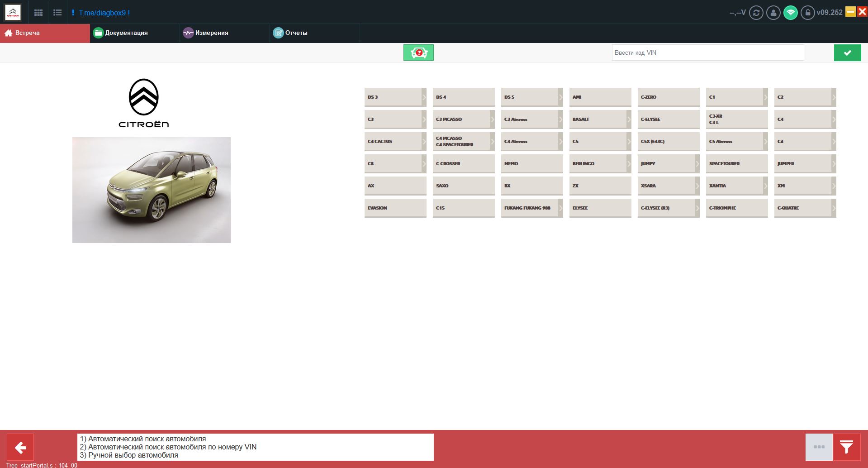Image resolution: width=868 pixels, height=468 pixels.
Task: Select the NEMO model
Action: (532, 163)
